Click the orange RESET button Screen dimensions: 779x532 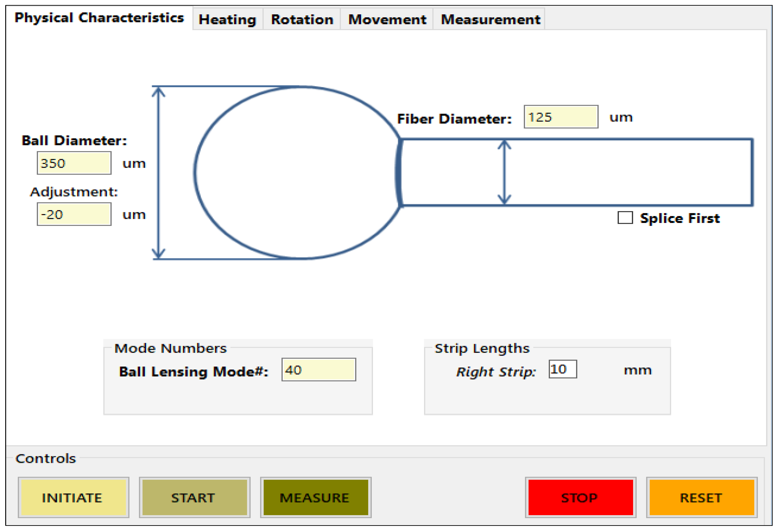click(701, 497)
